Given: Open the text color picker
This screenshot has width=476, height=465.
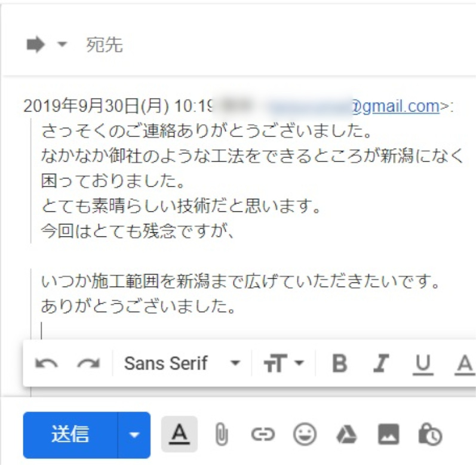Looking at the screenshot, I should pyautogui.click(x=464, y=364).
